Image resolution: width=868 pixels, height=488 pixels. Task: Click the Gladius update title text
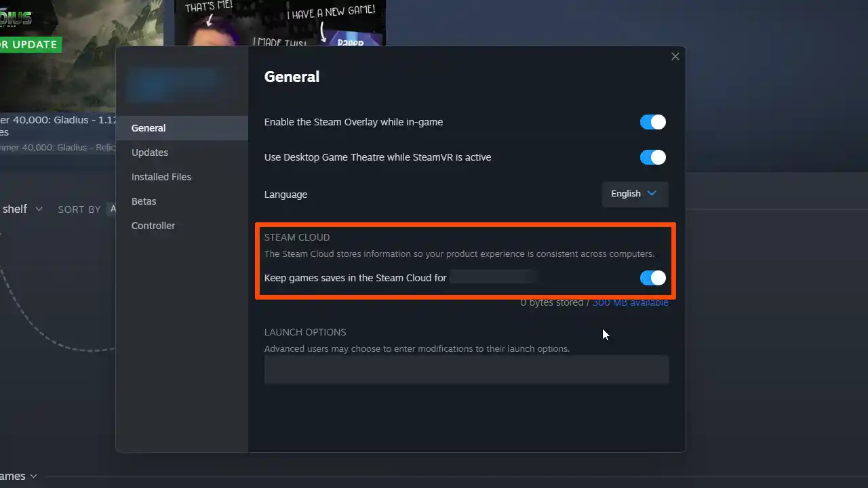click(59, 126)
